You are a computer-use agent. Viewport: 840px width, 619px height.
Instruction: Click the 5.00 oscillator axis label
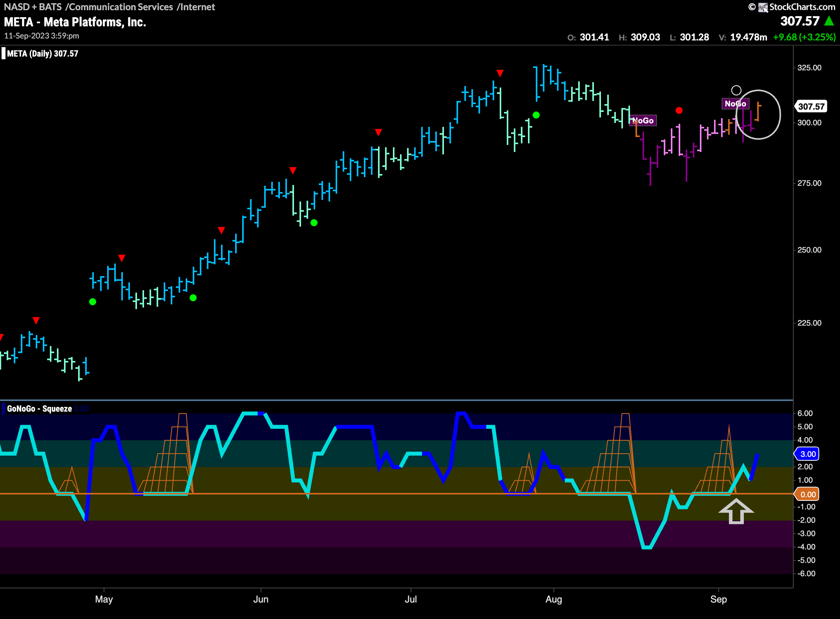(805, 427)
